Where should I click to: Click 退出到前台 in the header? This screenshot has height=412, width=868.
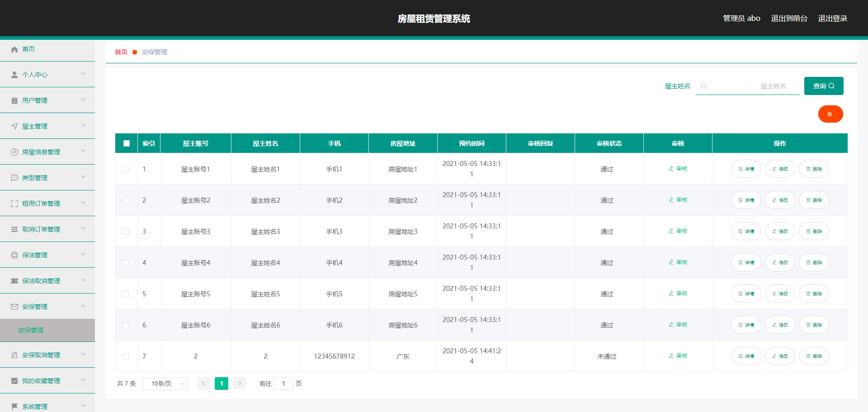(x=789, y=19)
